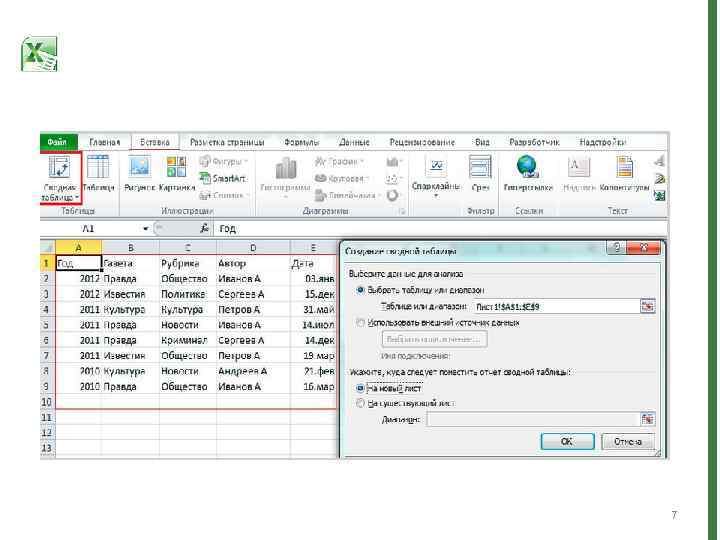Expand the Сводная таблица dropdown arrow
720x540 pixels.
pyautogui.click(x=77, y=198)
